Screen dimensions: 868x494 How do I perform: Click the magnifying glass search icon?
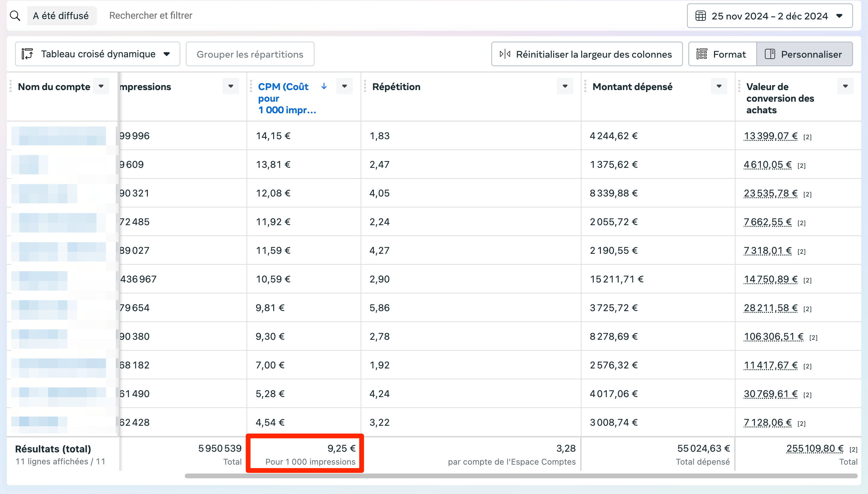click(15, 16)
